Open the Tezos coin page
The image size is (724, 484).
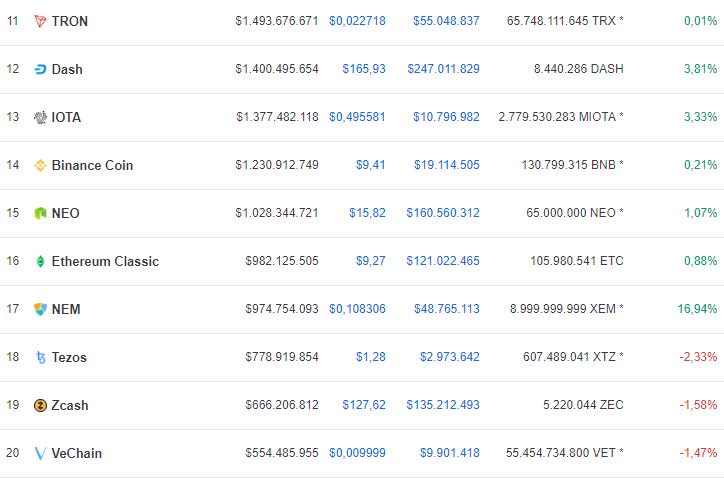tap(69, 357)
